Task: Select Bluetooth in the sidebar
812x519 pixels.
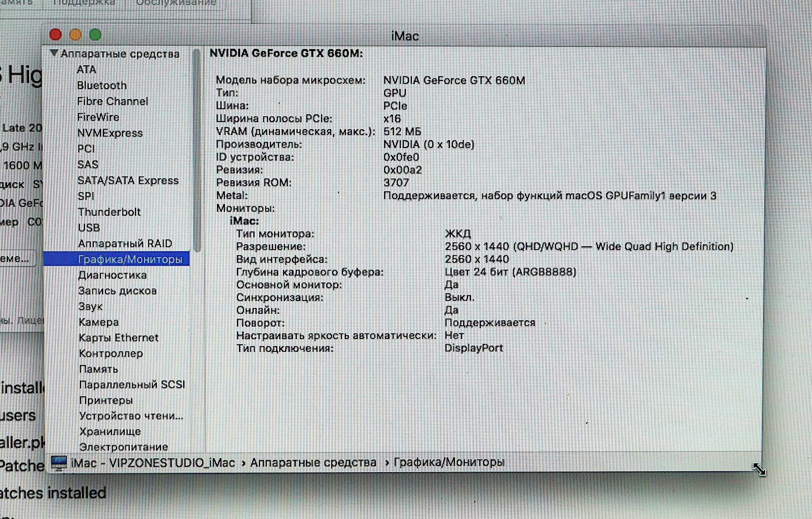Action: [x=102, y=85]
